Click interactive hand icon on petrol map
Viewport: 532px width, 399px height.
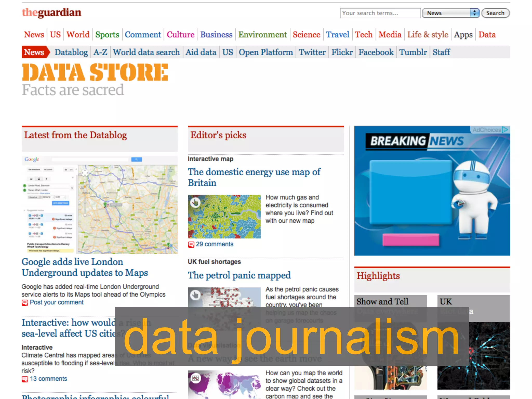coord(195,295)
